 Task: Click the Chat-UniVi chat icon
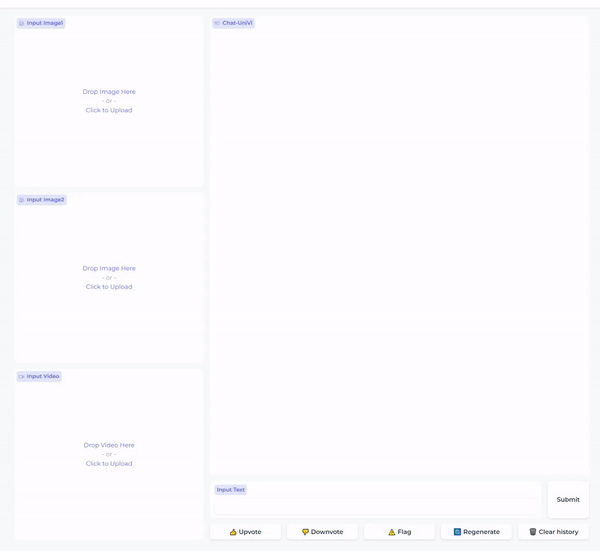tap(217, 23)
